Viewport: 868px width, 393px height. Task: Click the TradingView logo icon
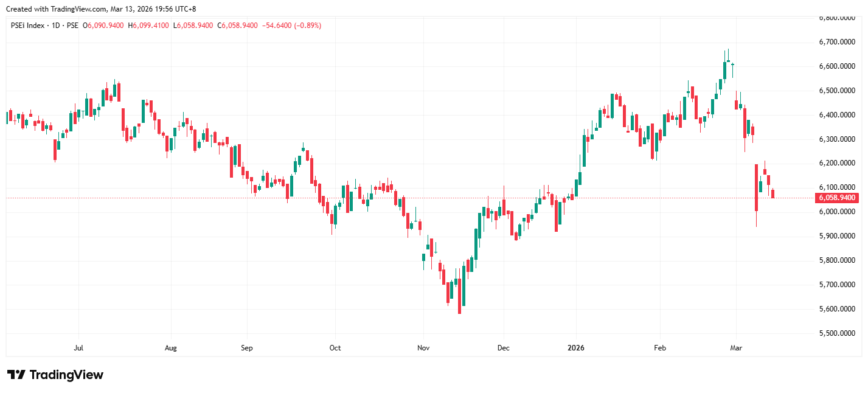(16, 375)
